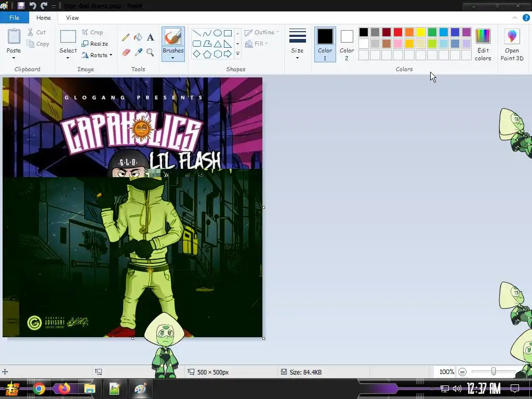Expand the Select dropdown arrow

tap(68, 58)
